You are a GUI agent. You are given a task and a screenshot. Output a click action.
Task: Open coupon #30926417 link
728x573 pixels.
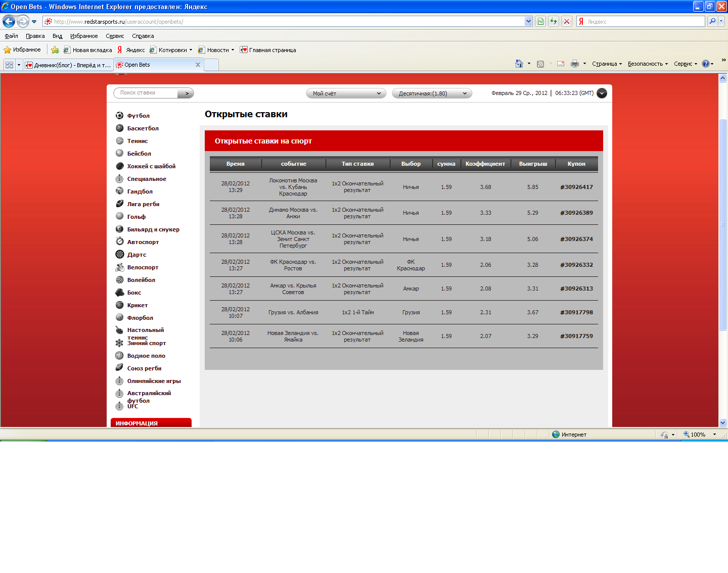coord(576,187)
